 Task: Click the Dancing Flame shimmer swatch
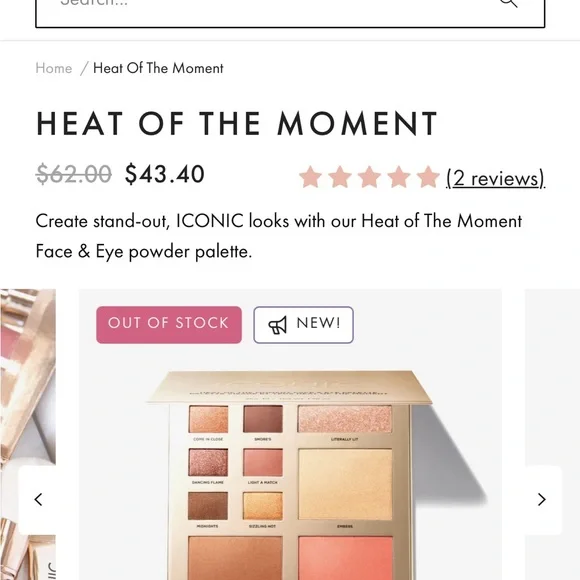click(x=208, y=462)
